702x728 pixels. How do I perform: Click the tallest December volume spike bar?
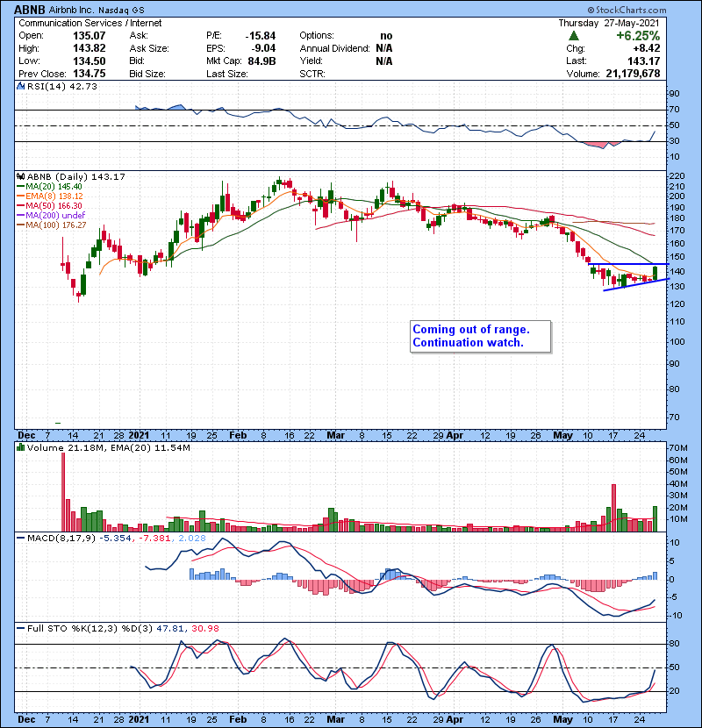pos(63,492)
